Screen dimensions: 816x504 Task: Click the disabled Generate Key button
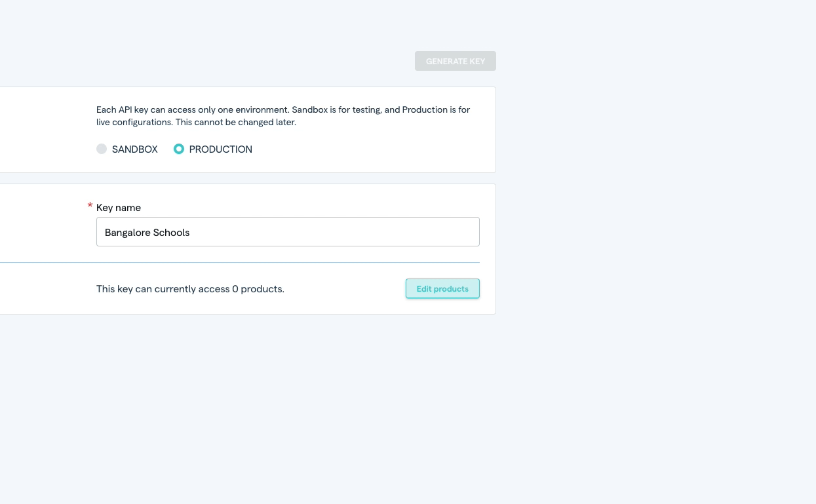tap(455, 61)
